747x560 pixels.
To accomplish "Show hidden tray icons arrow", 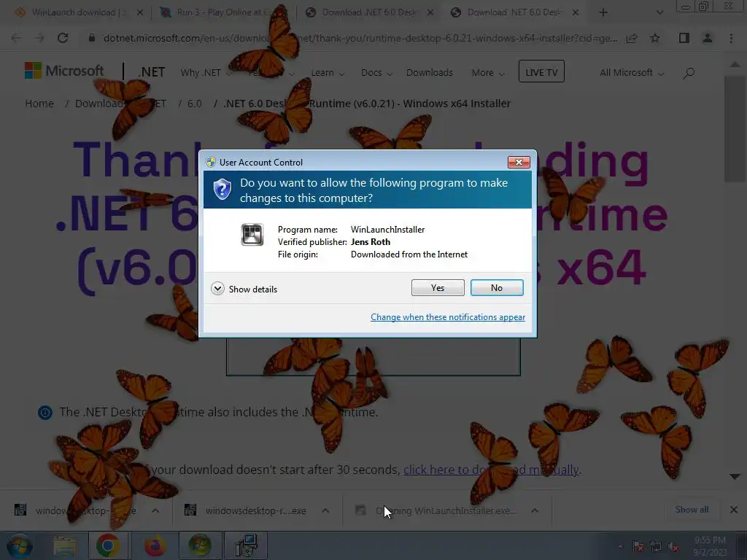I will [620, 547].
